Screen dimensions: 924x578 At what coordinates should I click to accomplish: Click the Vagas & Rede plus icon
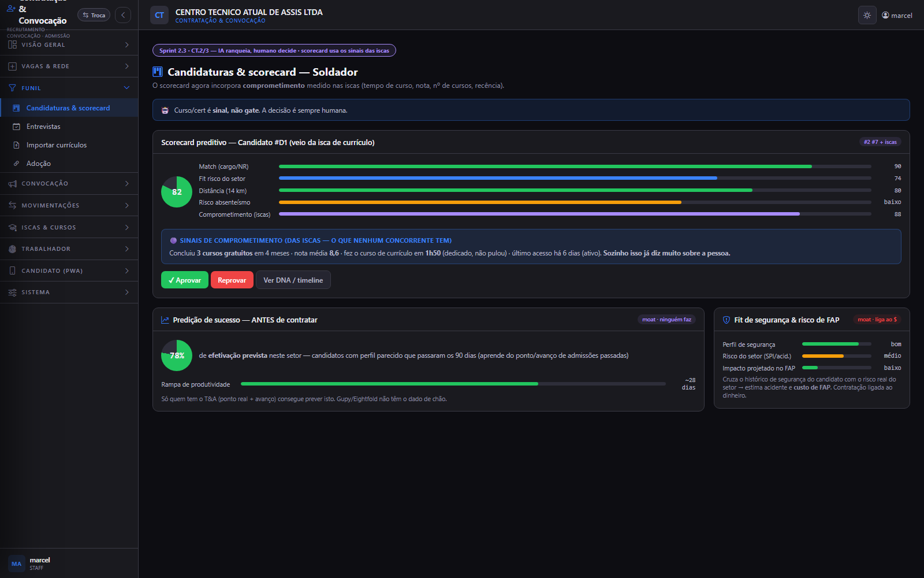click(x=13, y=66)
